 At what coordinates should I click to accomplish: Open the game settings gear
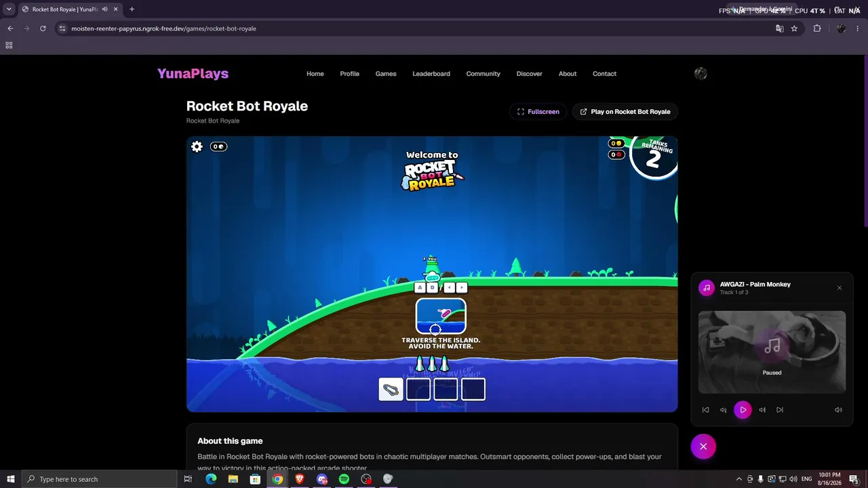197,146
